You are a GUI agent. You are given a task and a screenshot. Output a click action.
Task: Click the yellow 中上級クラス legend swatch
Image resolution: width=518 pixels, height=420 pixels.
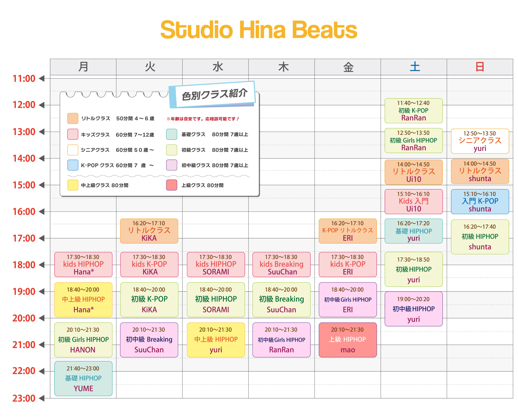(x=73, y=185)
